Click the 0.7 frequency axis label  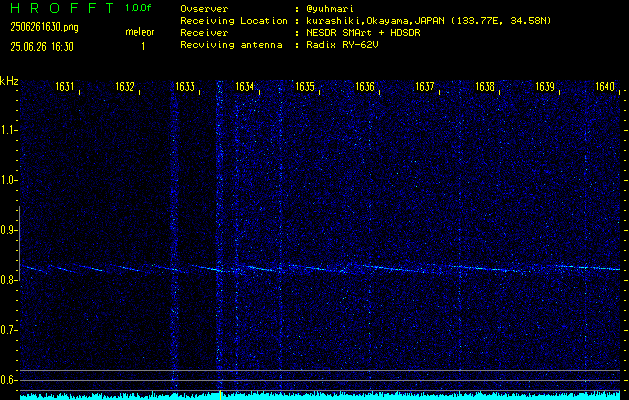[8, 330]
